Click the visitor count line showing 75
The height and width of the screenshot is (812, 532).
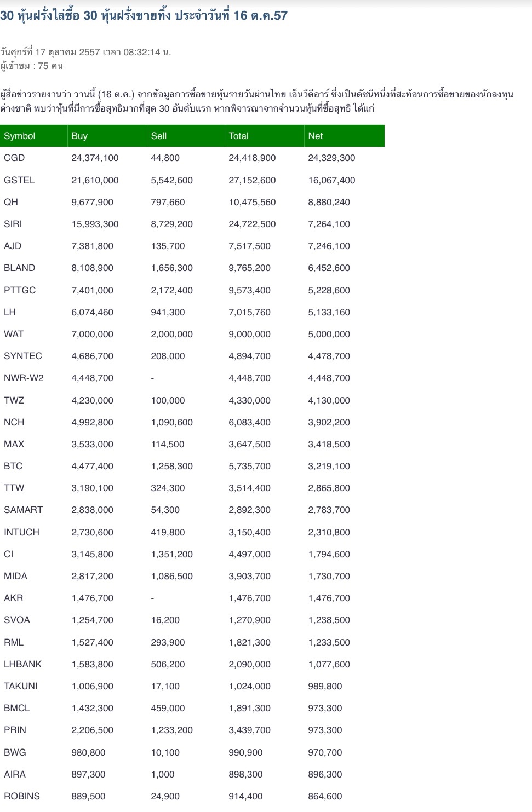(x=32, y=66)
